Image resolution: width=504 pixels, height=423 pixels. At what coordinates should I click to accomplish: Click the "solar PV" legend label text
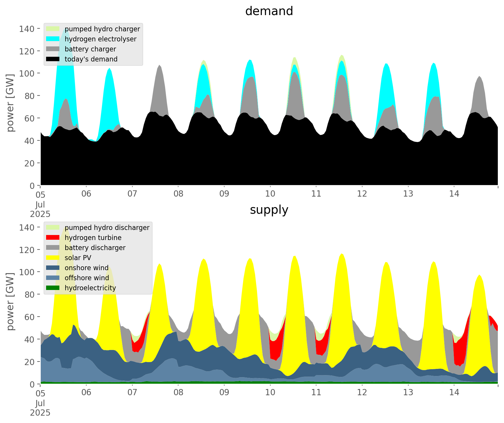(78, 258)
